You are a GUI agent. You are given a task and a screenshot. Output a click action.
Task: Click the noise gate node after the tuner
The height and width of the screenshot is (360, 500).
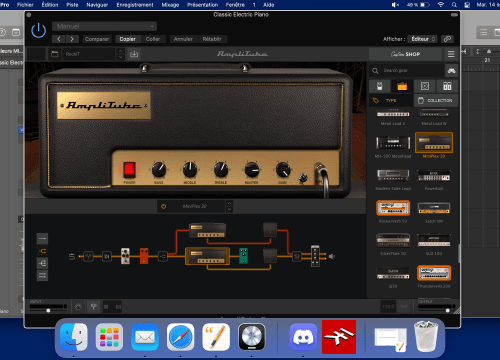(107, 256)
